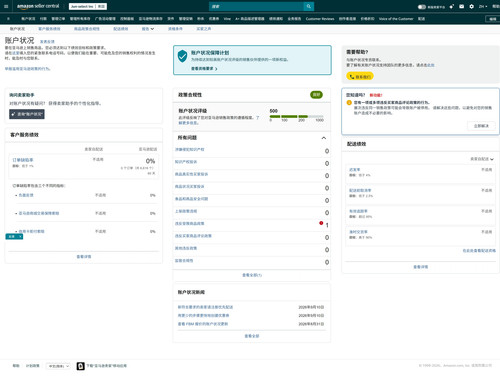This screenshot has width=500, height=381.
Task: Click the green status badge in policy compliance
Action: 316,95
